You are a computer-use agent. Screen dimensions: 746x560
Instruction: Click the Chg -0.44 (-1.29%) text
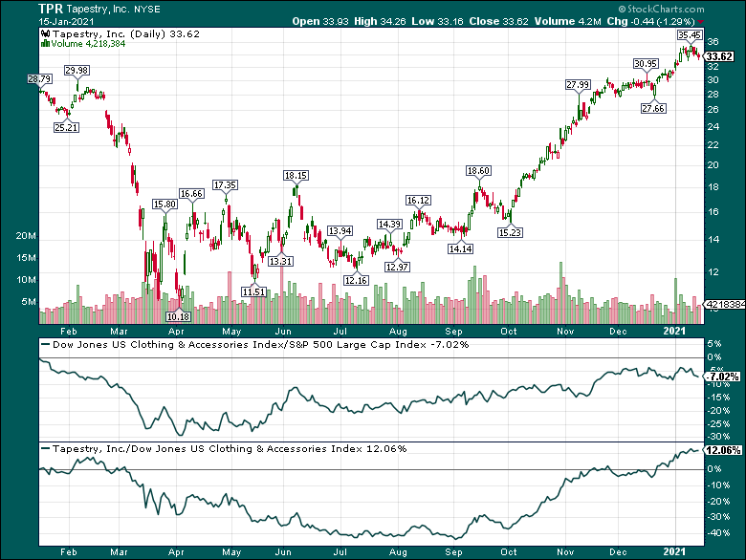[x=651, y=21]
